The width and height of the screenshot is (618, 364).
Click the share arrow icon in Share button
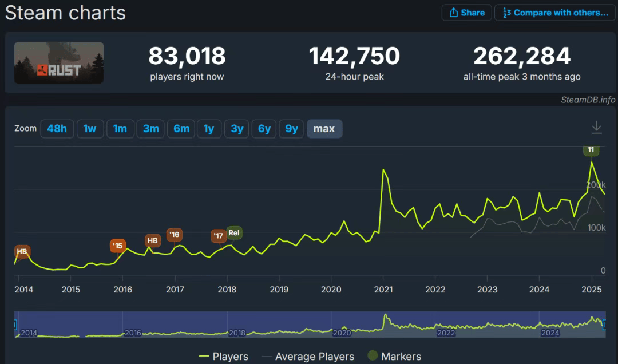[454, 13]
